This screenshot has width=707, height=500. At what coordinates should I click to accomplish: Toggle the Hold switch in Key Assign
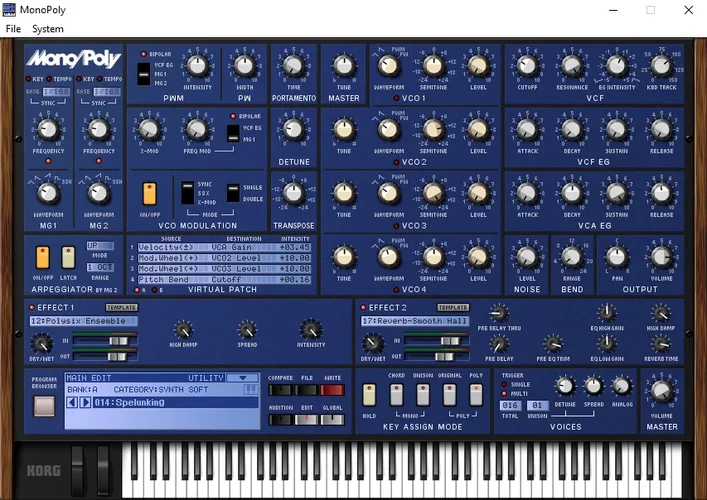tap(369, 395)
